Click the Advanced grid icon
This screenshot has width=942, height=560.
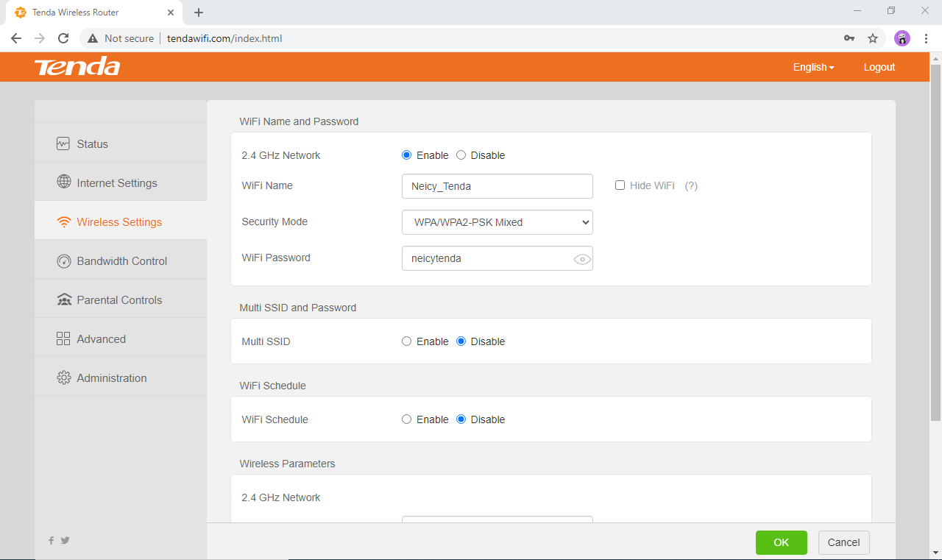pyautogui.click(x=63, y=339)
